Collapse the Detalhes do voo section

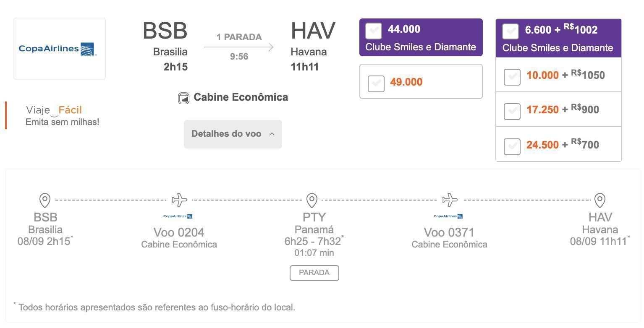(x=233, y=134)
